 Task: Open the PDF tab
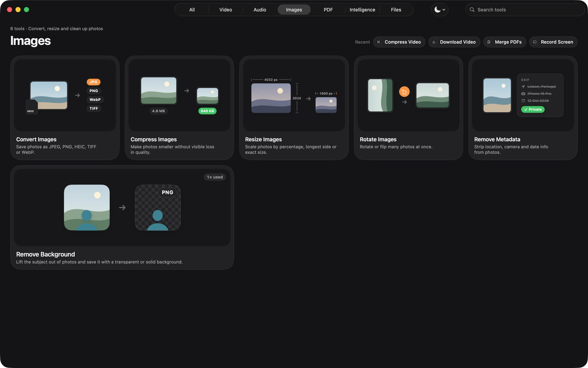coord(328,10)
